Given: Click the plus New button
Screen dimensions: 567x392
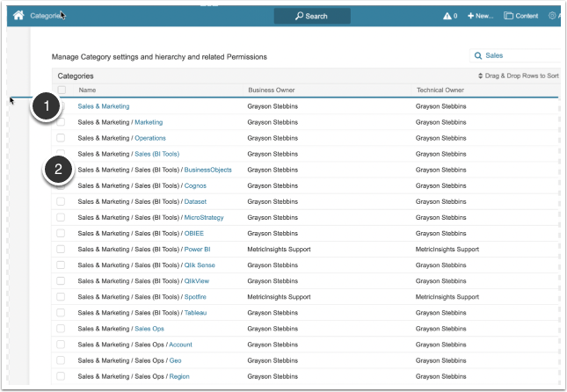Looking at the screenshot, I should click(x=480, y=16).
